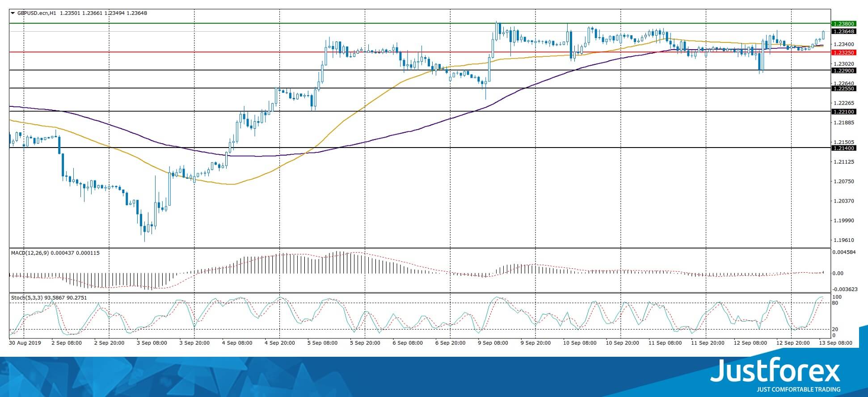Click the 1.19990 price axis label
Screen dimensions: 868x397
[843, 220]
